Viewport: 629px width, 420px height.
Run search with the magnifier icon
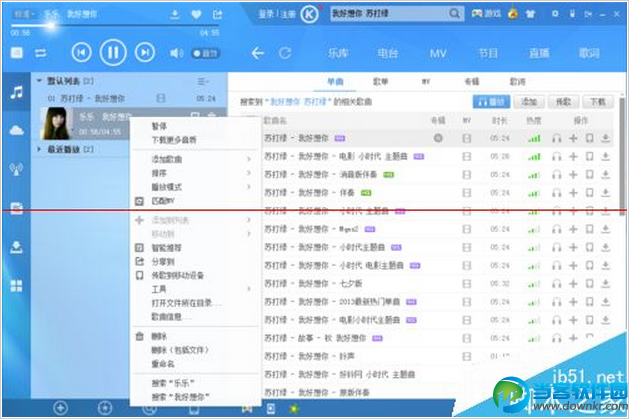pos(455,14)
